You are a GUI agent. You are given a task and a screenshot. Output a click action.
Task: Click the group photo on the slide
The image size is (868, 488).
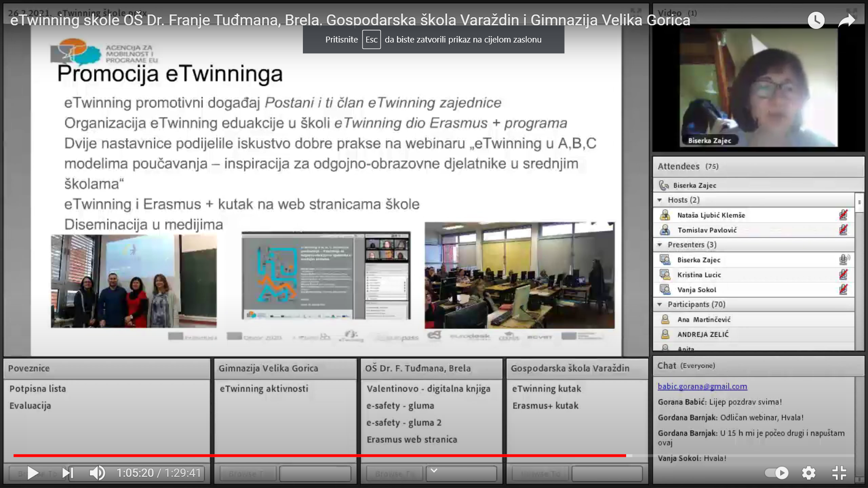133,281
